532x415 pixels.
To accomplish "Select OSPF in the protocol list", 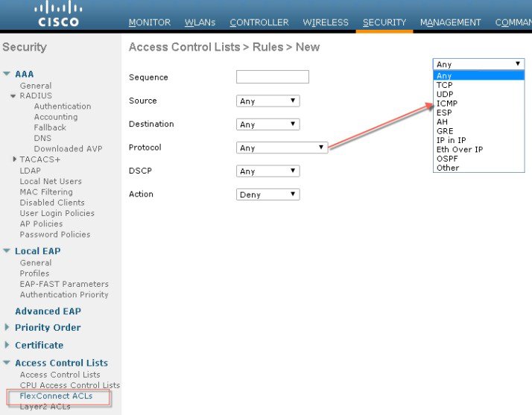I will 479,159.
